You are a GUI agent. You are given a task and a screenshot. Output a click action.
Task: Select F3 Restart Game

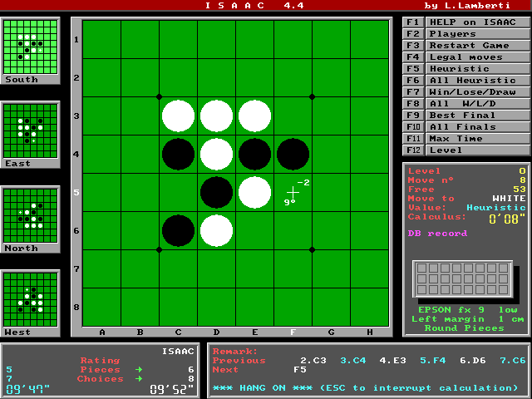[x=465, y=45]
